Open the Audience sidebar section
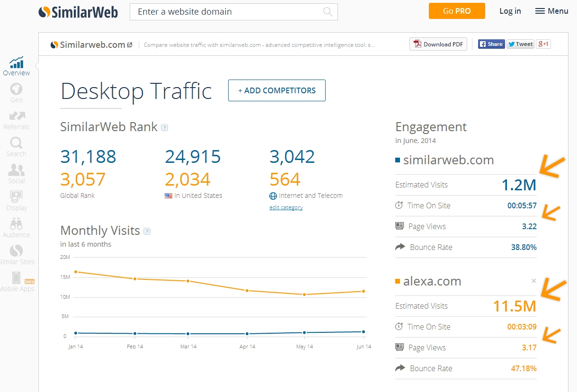 coord(16,228)
